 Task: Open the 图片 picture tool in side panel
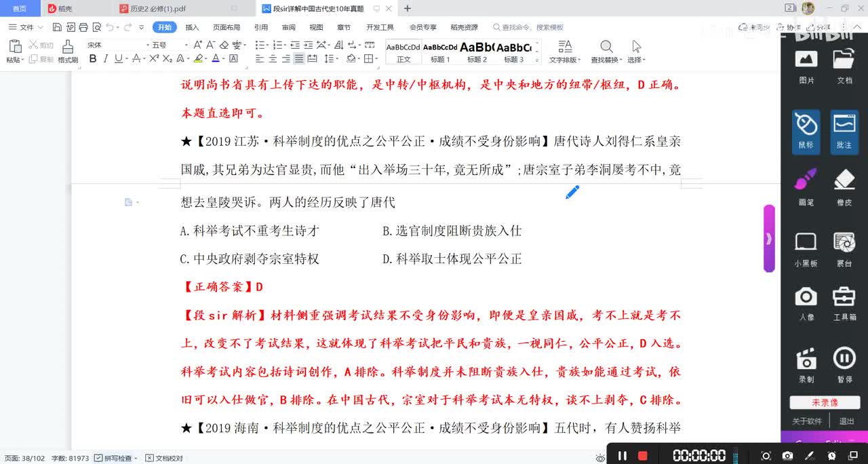806,66
